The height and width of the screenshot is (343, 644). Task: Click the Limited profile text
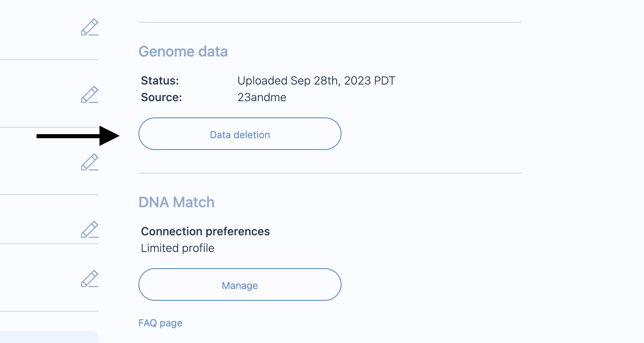[x=177, y=248]
